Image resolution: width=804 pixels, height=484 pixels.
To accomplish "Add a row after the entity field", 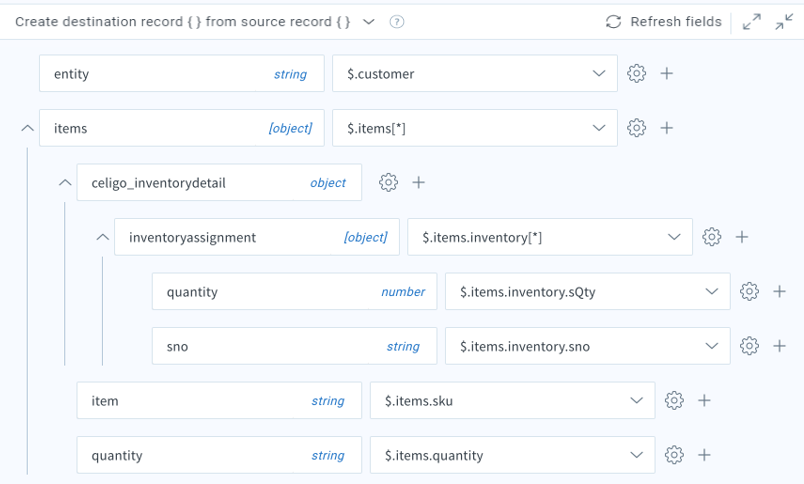I will tap(667, 73).
